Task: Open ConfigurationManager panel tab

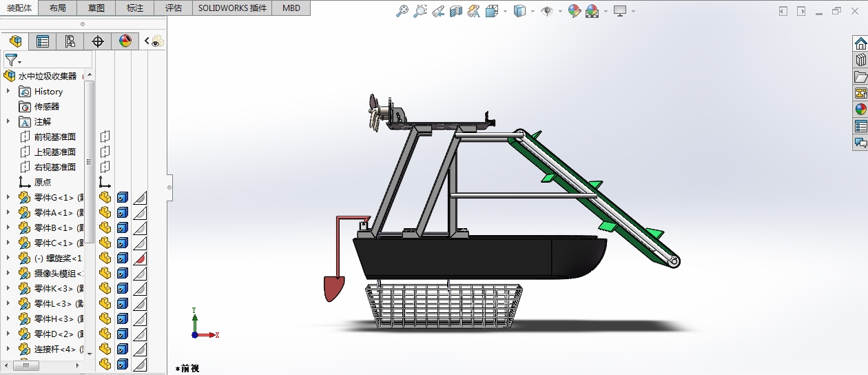Action: (70, 41)
